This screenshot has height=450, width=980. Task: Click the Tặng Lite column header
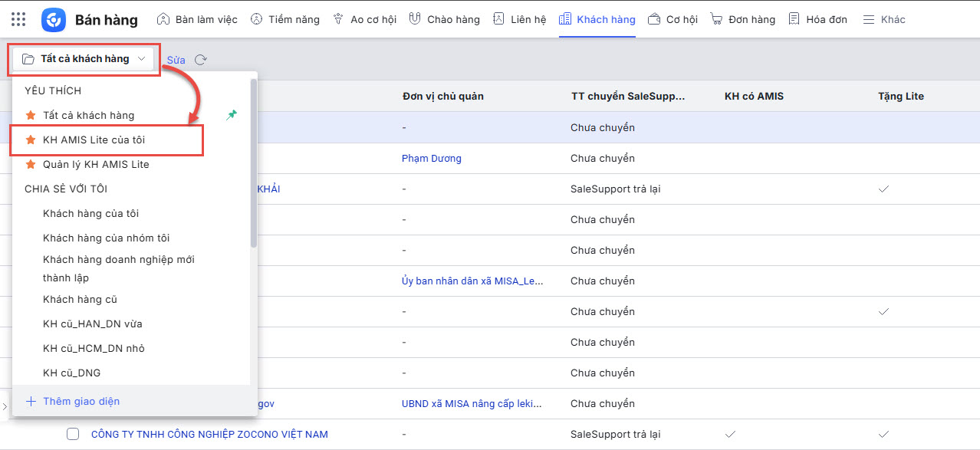[901, 96]
